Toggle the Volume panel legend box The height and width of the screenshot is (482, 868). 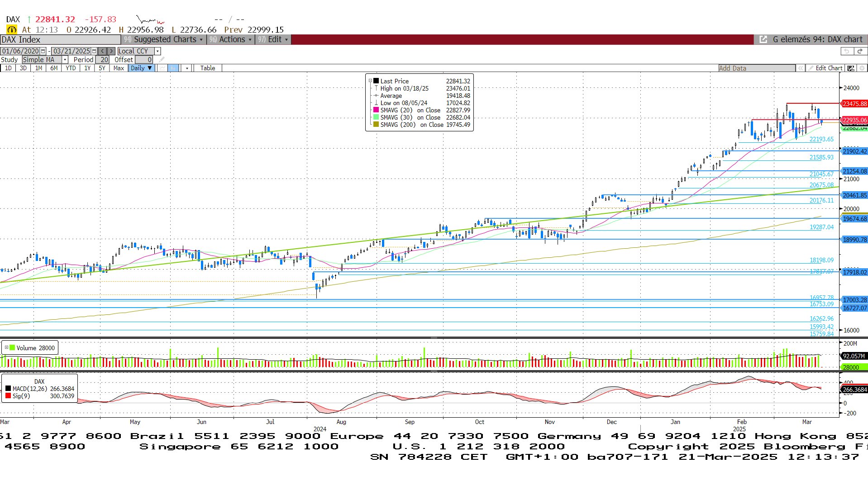6,347
